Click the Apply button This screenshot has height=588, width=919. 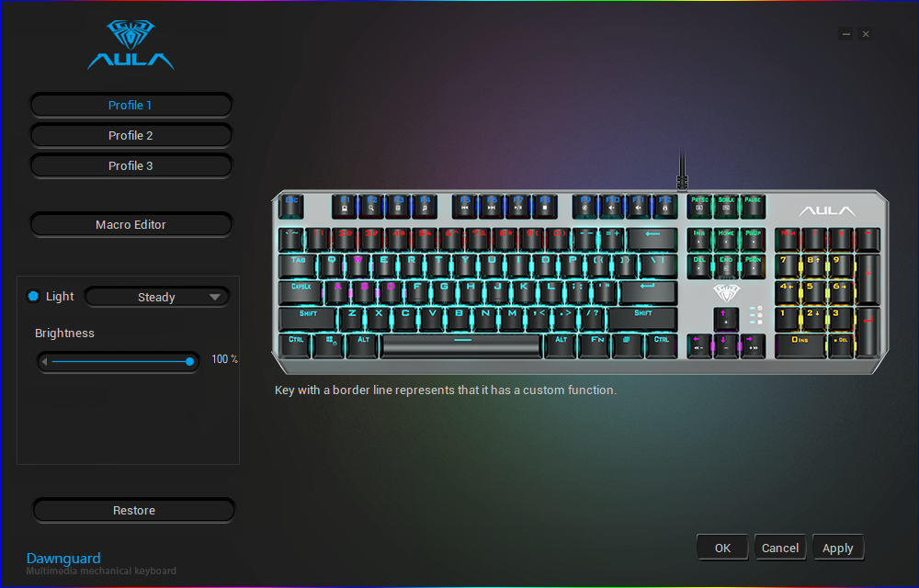point(838,548)
